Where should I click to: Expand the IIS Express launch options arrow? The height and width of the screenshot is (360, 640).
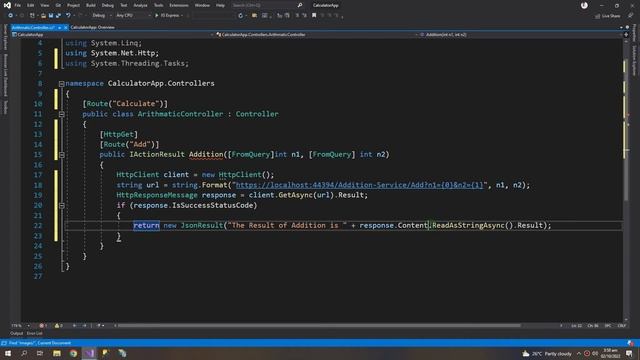coord(182,16)
